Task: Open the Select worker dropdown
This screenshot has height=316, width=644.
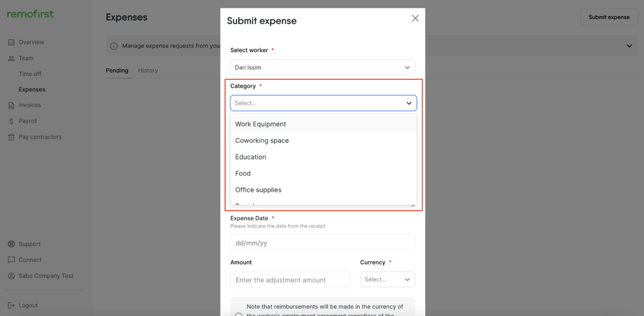Action: [322, 68]
